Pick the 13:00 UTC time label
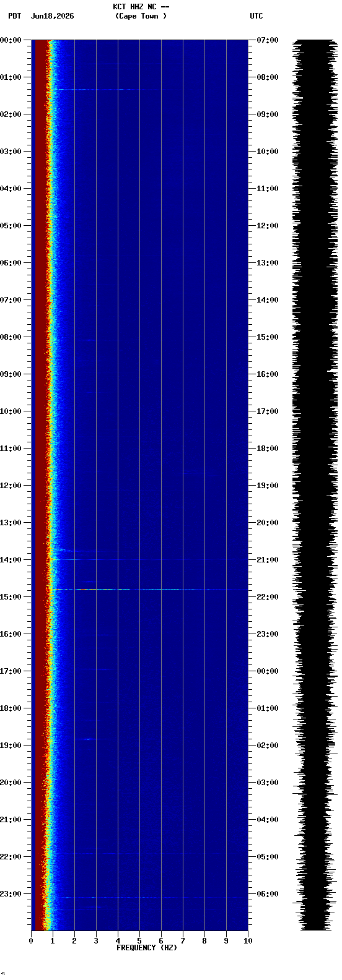 click(x=268, y=263)
